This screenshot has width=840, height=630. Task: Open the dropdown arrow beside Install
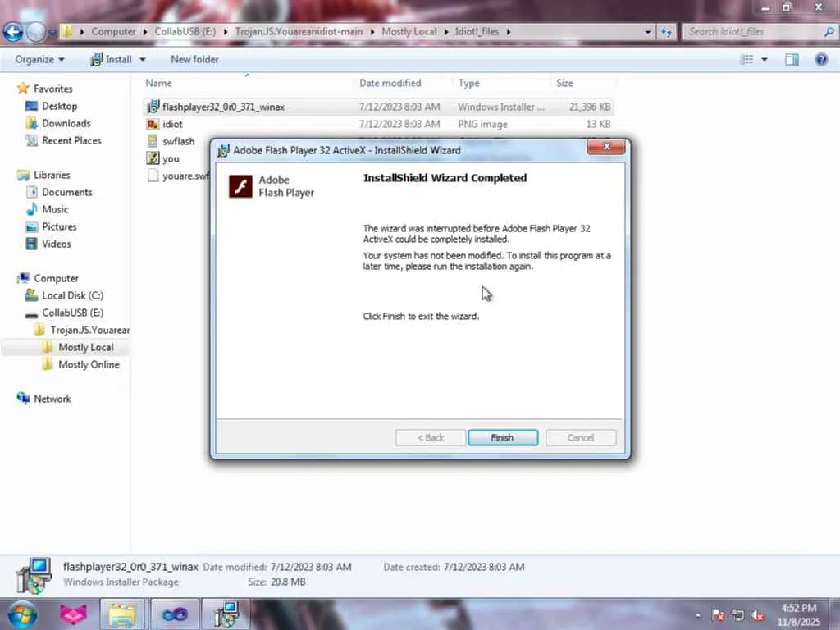143,59
